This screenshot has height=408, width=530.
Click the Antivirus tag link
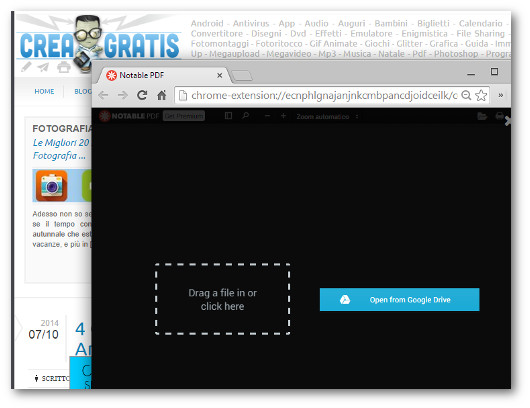tap(251, 23)
